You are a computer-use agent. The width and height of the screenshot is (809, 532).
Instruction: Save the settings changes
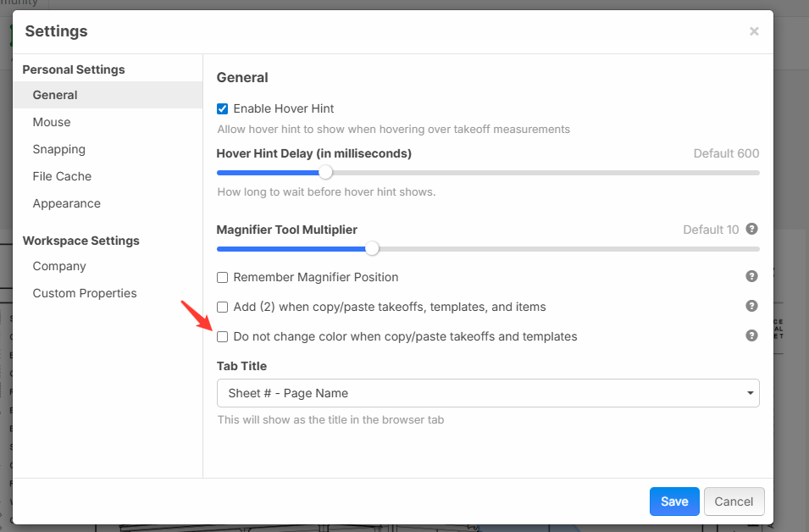point(674,502)
